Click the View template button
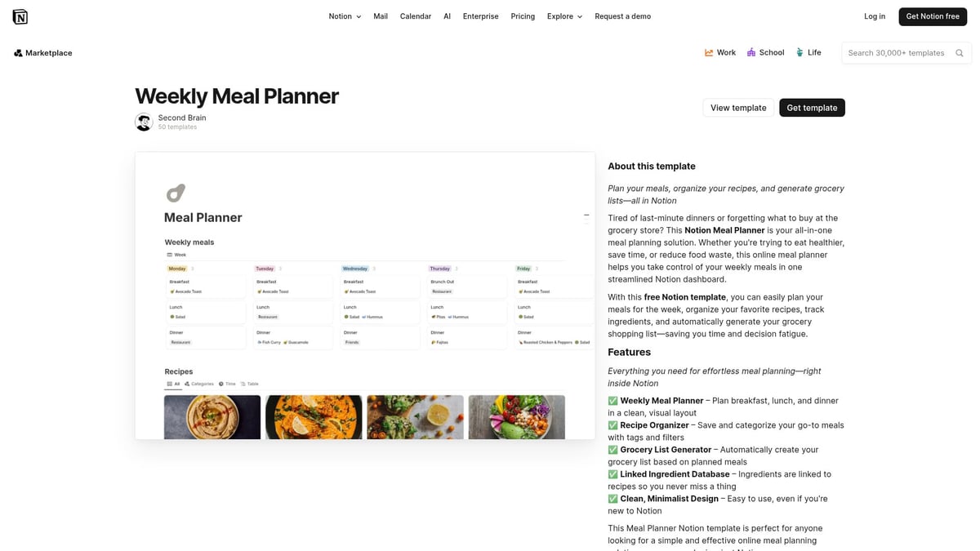 [737, 107]
